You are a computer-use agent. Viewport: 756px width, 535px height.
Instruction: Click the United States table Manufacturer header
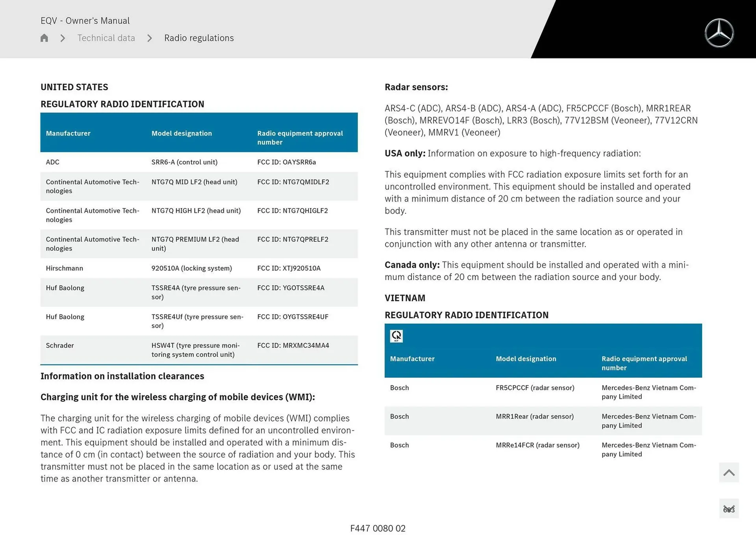68,134
